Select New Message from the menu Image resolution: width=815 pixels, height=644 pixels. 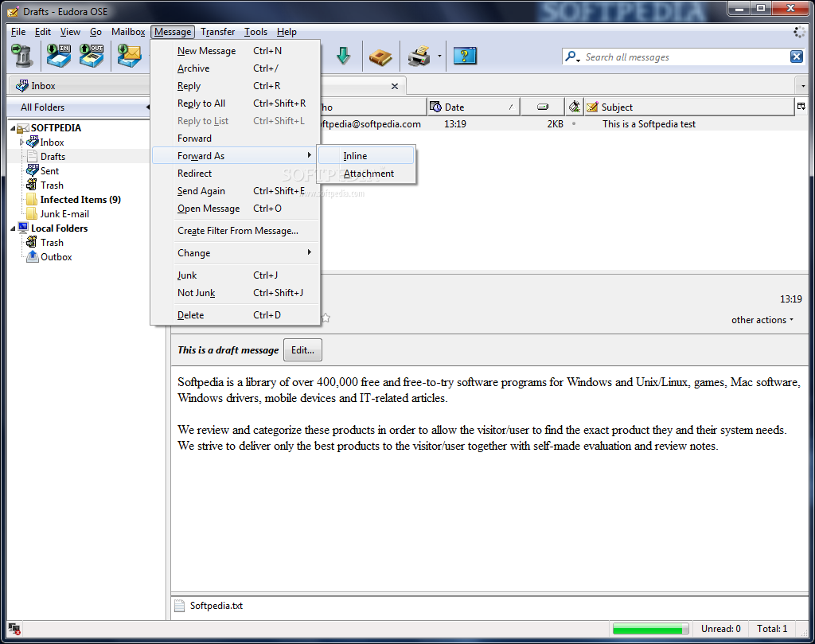tap(235, 50)
